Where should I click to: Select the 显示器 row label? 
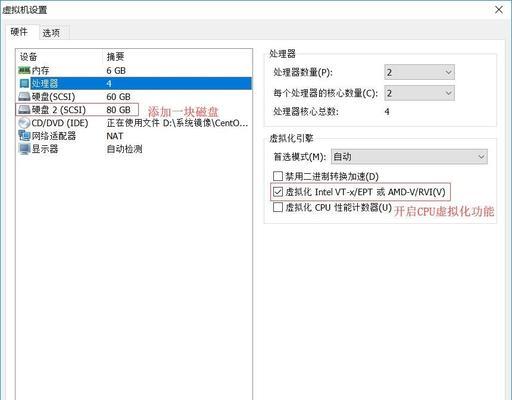pyautogui.click(x=45, y=149)
